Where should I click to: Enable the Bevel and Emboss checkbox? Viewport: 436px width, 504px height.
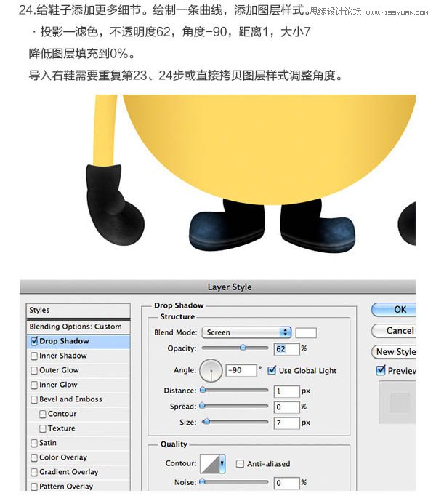pyautogui.click(x=34, y=399)
